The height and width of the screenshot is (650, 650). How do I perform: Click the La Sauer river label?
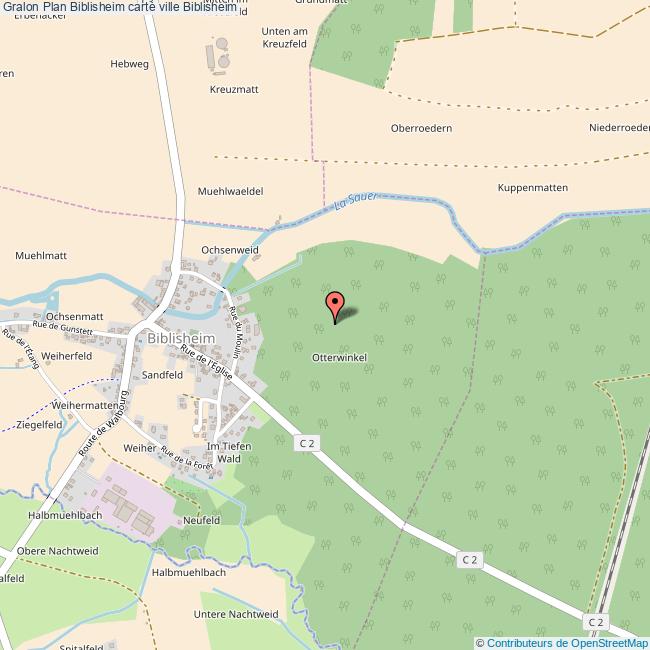[x=355, y=200]
